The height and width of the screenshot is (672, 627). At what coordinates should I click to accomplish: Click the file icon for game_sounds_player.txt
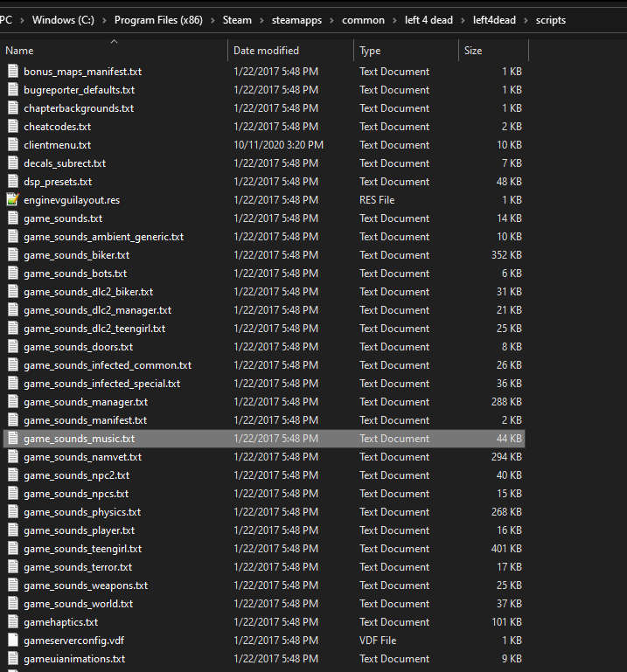click(x=13, y=530)
